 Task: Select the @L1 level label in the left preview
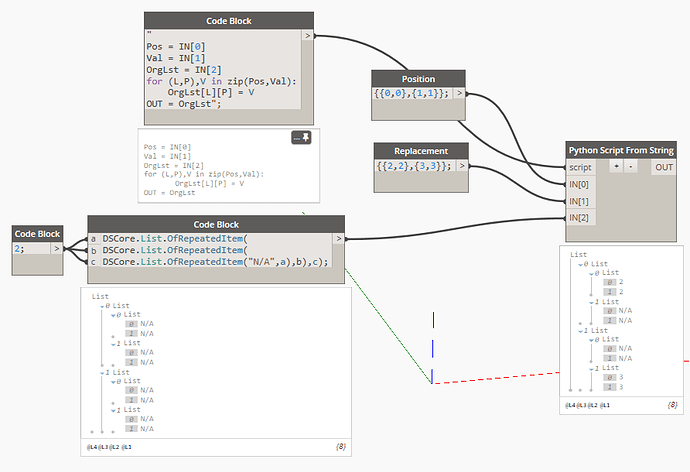pyautogui.click(x=127, y=446)
